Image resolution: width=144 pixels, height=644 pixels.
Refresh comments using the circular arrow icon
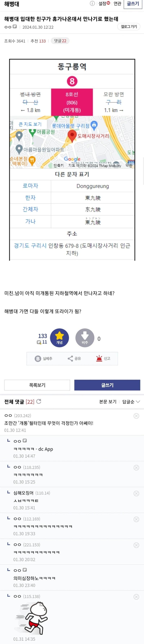[x=39, y=401]
